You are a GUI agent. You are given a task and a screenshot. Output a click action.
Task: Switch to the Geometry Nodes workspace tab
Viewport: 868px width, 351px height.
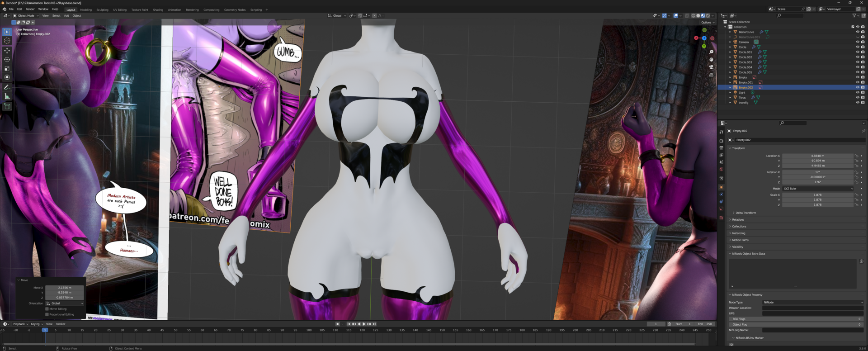[235, 9]
